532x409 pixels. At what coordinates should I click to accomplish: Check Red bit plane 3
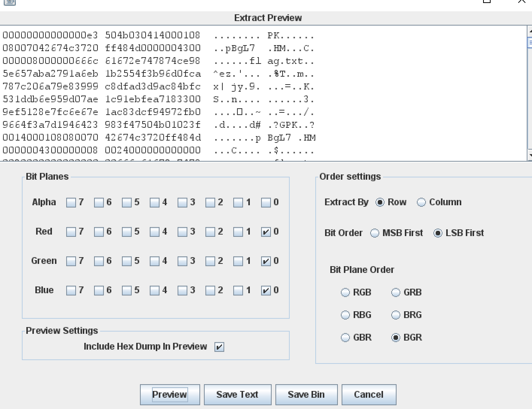coord(182,232)
